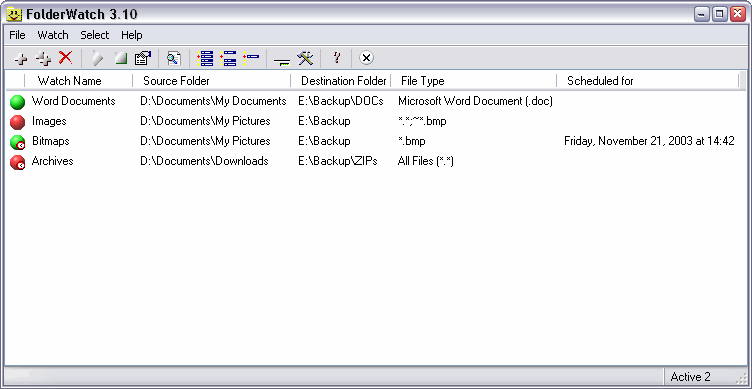Select the Word Documents watch name

pos(73,101)
